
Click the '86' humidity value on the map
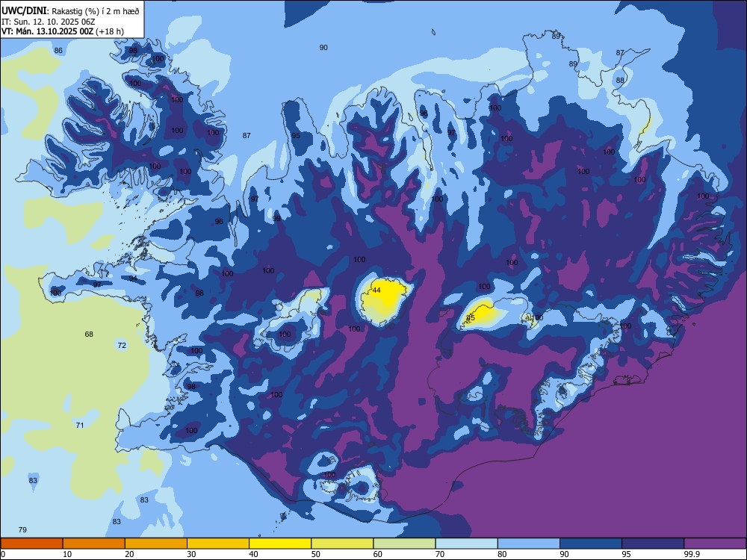click(58, 51)
